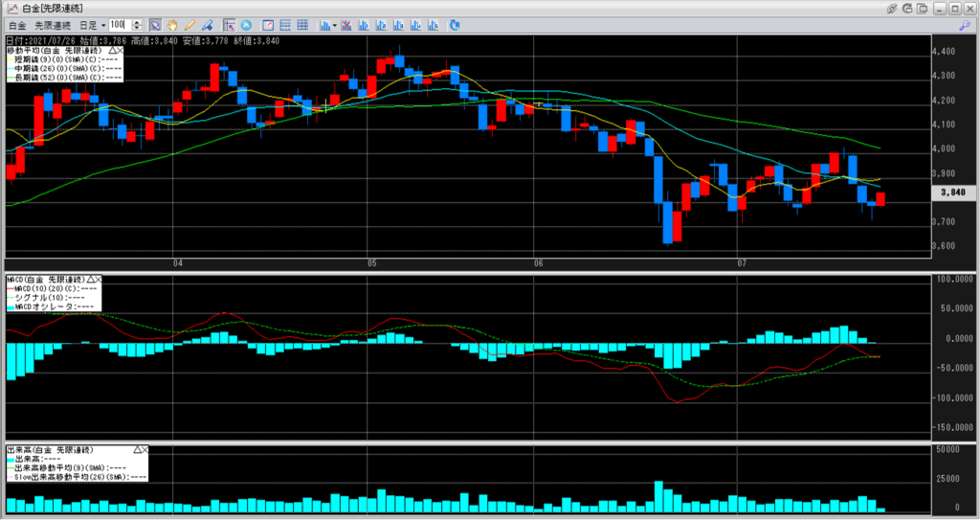
Task: Click the 3,600 price axis label
Action: pyautogui.click(x=944, y=246)
